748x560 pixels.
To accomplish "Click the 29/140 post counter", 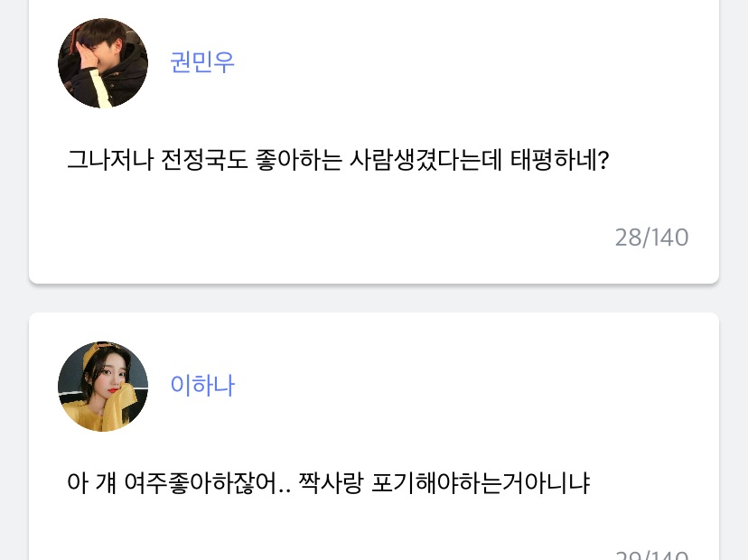I will coord(651,555).
